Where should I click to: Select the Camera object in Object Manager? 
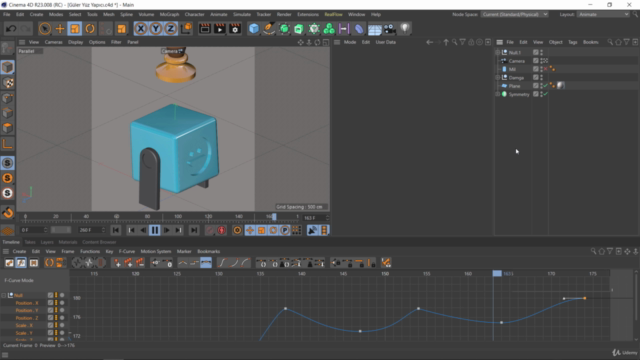click(516, 61)
